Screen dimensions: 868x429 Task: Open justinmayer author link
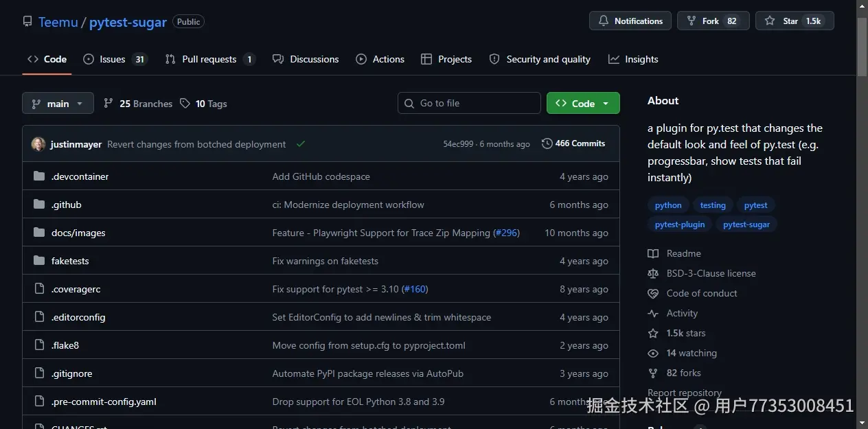(76, 144)
